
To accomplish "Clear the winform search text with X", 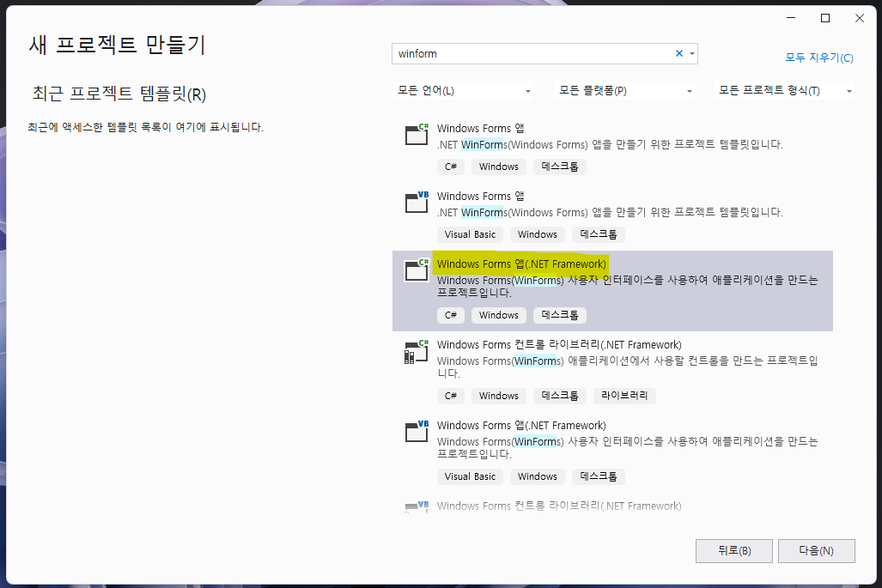I will [679, 53].
